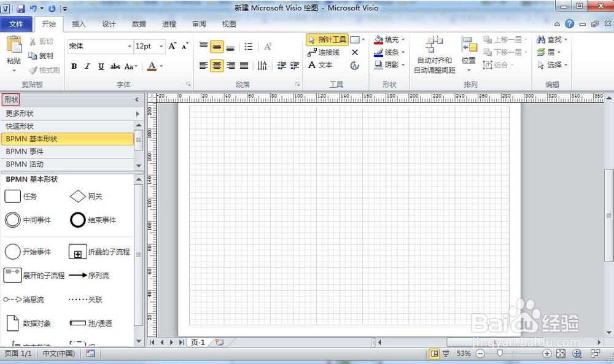Justify text alignment
Screen dimensions: 614x364
point(244,65)
